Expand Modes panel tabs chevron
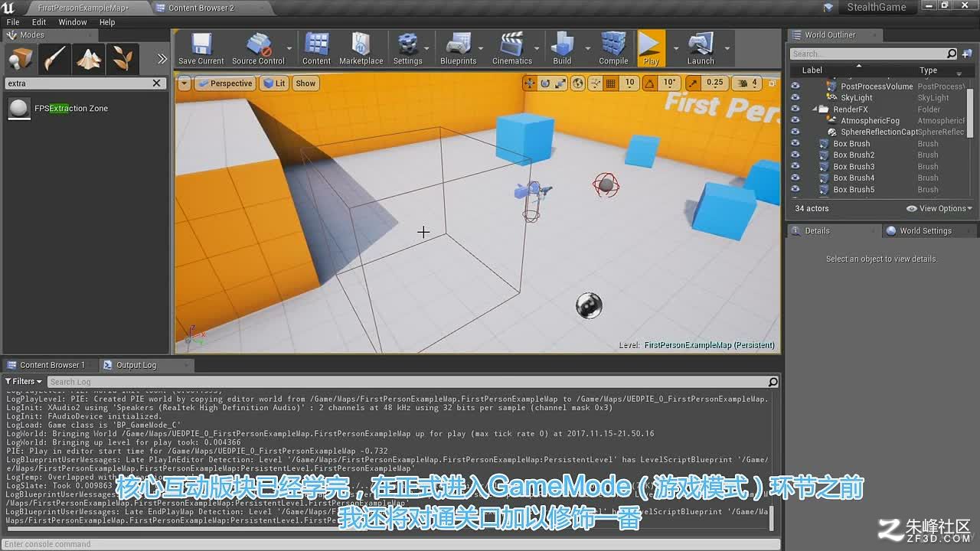 (x=162, y=58)
